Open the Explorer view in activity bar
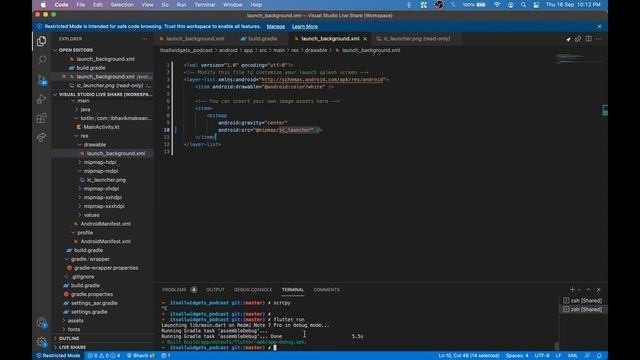 (41, 41)
